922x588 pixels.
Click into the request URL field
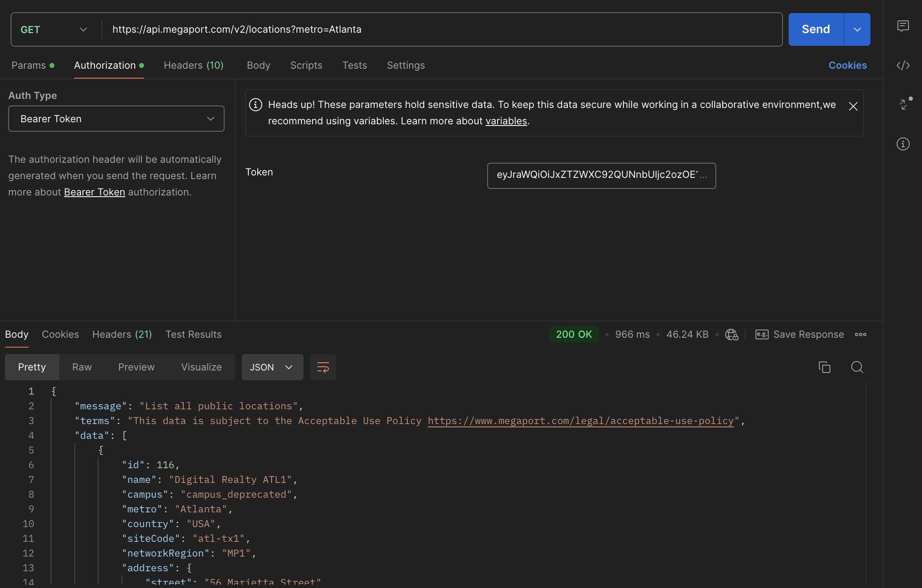442,29
